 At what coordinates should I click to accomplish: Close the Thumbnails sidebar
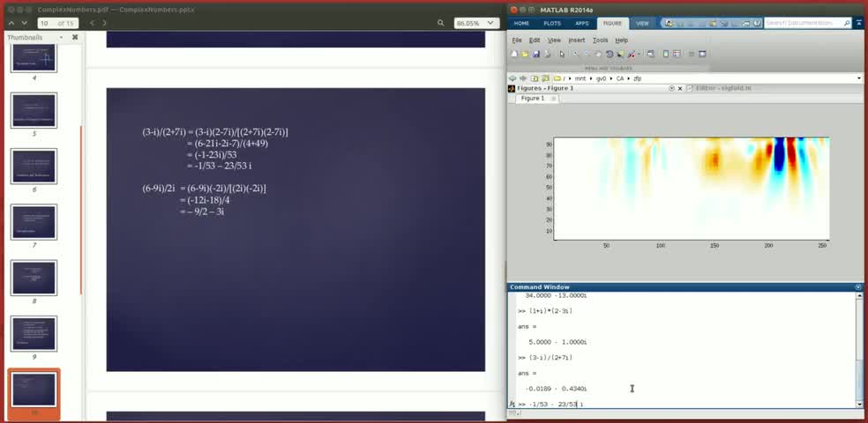coord(75,38)
